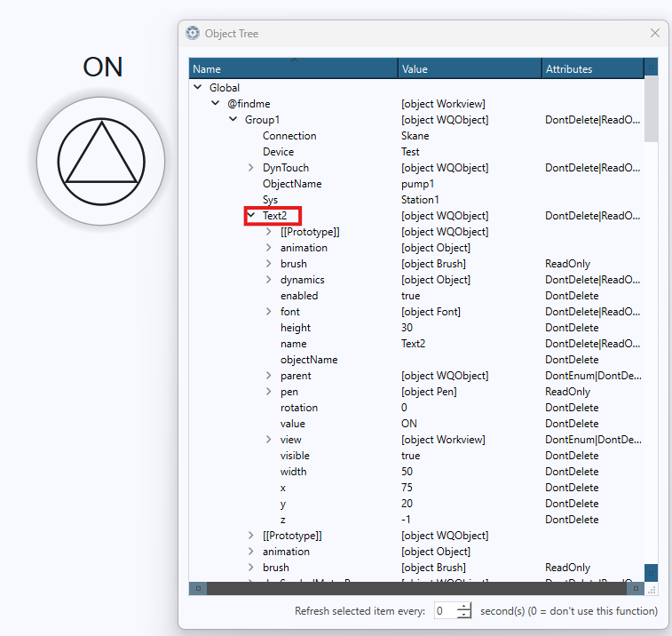Collapse the Text2 tree node
The image size is (672, 636).
251,216
